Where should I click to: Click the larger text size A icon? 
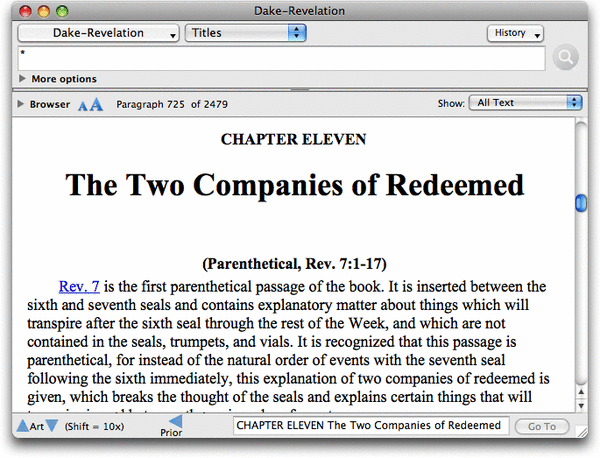tap(96, 104)
